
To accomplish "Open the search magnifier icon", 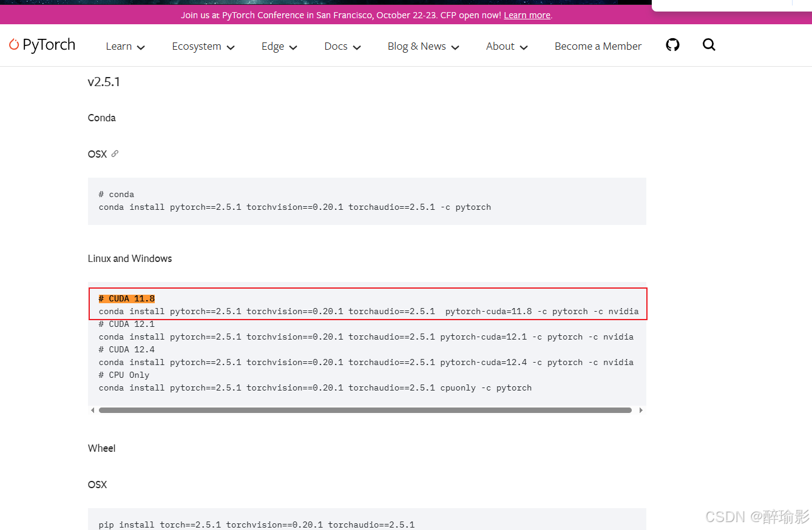I will pos(709,45).
